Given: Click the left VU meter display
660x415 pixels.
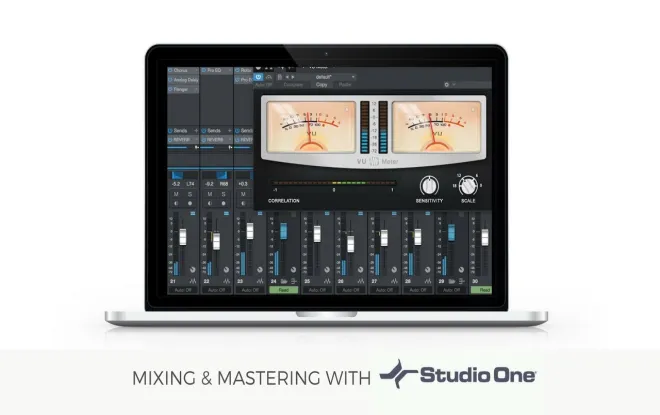Looking at the screenshot, I should click(x=311, y=126).
